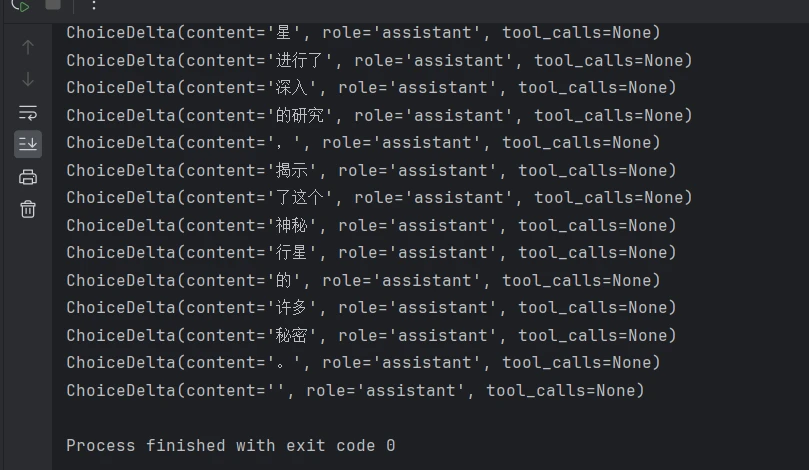Click the Print console output icon
This screenshot has height=470, width=809.
28,177
